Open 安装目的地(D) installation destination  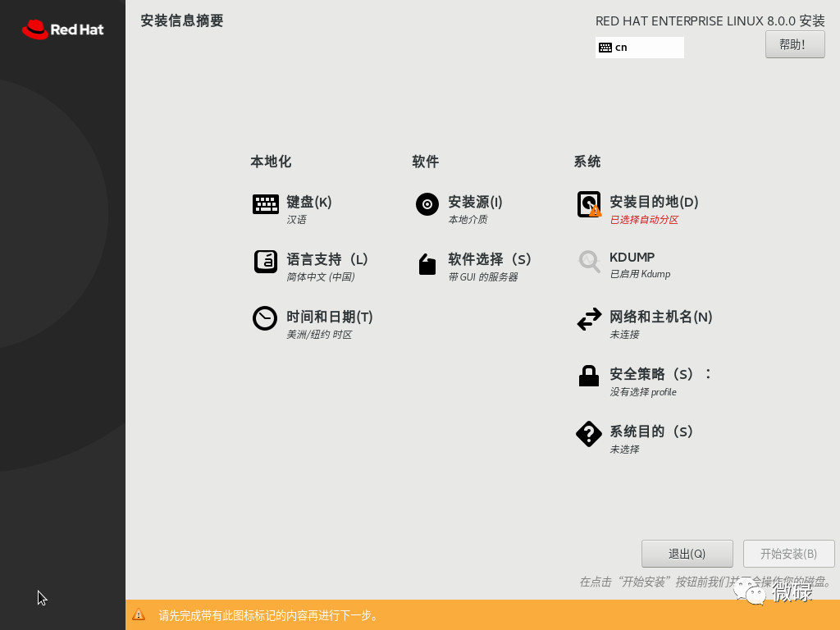pos(654,202)
